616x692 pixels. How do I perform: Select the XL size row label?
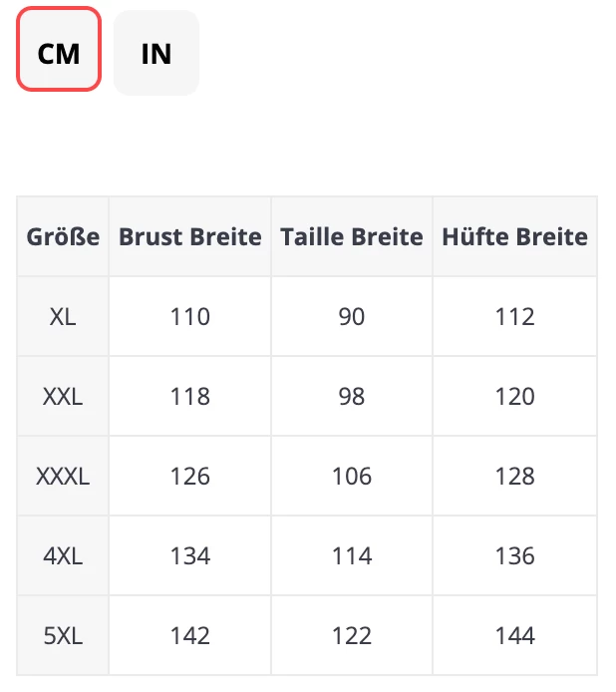point(63,317)
